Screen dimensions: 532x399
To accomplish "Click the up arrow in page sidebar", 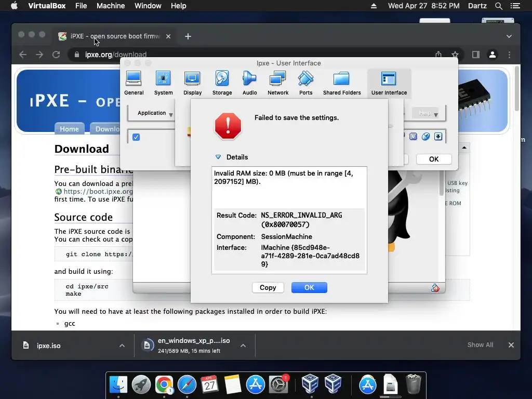I will coord(464,147).
